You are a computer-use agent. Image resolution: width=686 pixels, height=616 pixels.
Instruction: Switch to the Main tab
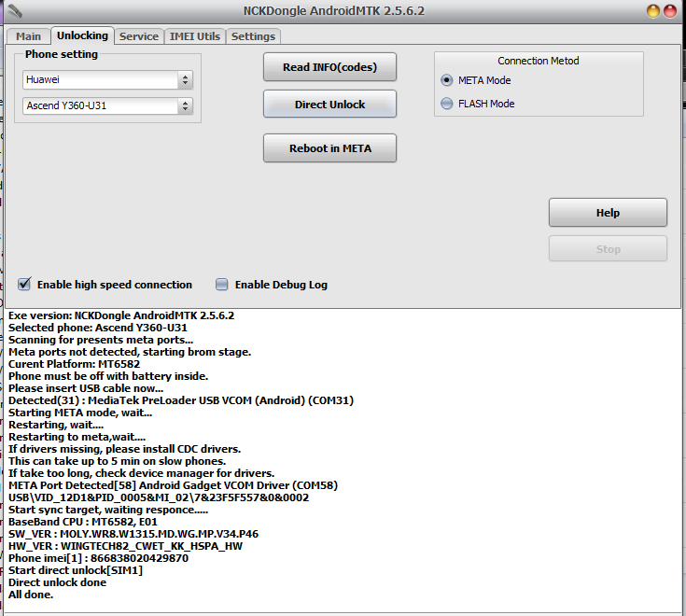click(28, 36)
